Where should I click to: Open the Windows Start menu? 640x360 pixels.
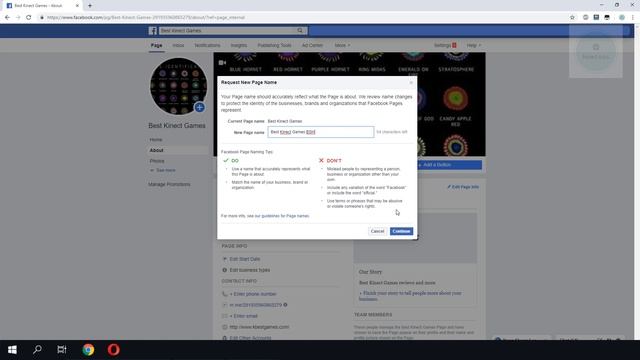pos(12,350)
